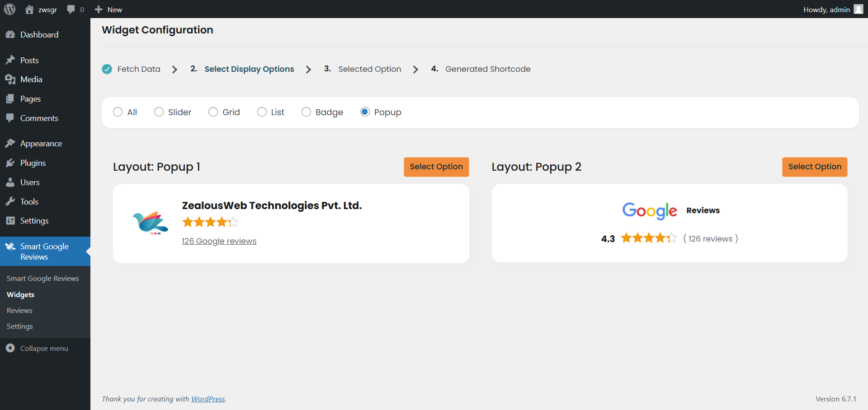868x410 pixels.
Task: Visit site via zwsgr home icon
Action: 29,9
